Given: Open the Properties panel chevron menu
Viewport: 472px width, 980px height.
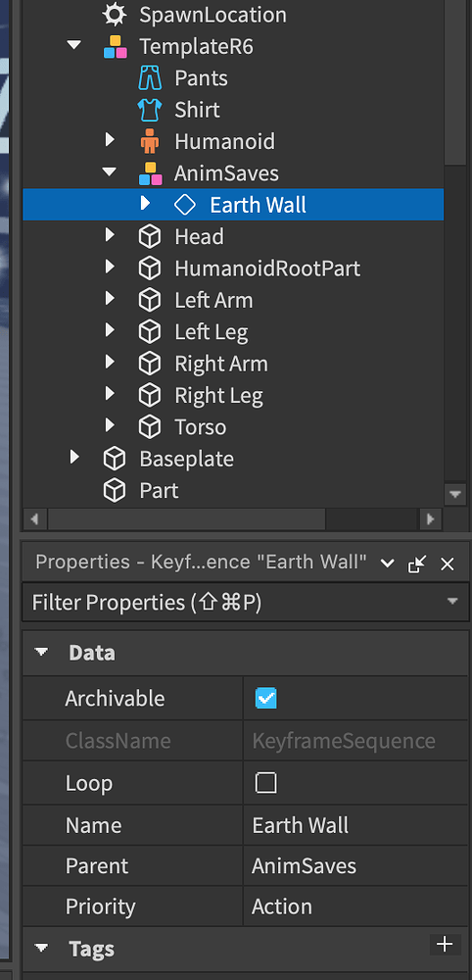Looking at the screenshot, I should [x=387, y=563].
